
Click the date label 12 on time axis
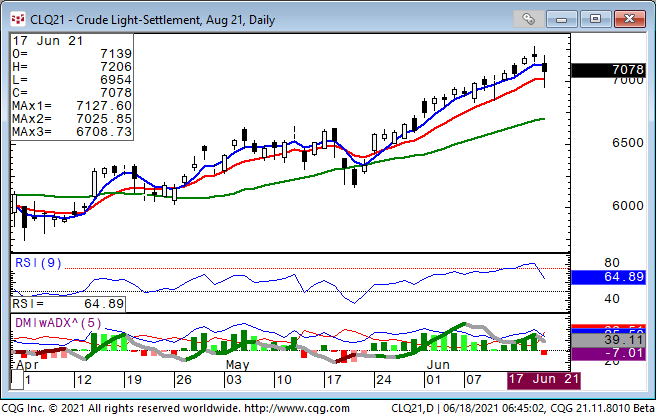[84, 380]
